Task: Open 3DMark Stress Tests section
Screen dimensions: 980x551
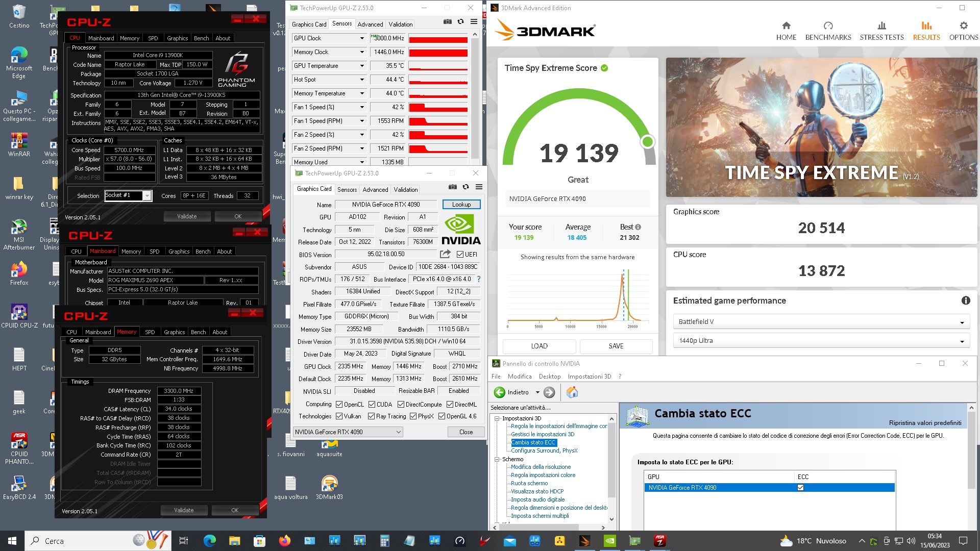Action: tap(881, 31)
